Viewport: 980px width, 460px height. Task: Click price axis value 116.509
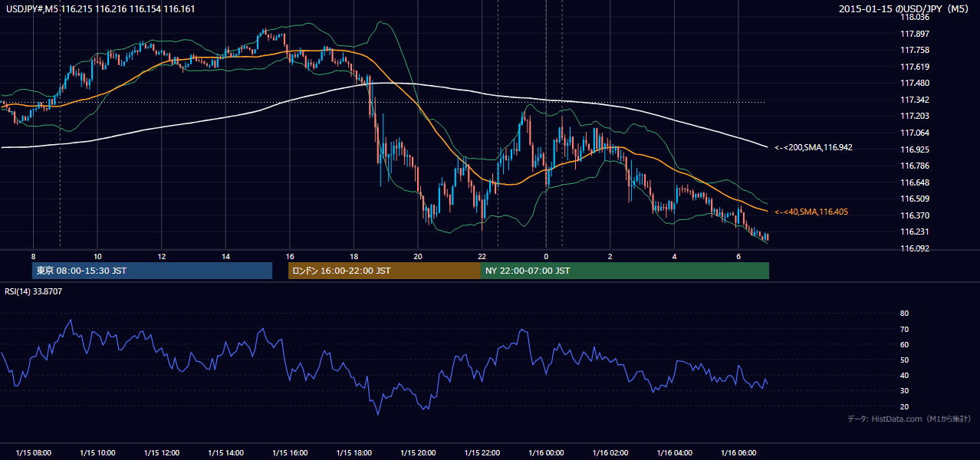click(x=914, y=199)
